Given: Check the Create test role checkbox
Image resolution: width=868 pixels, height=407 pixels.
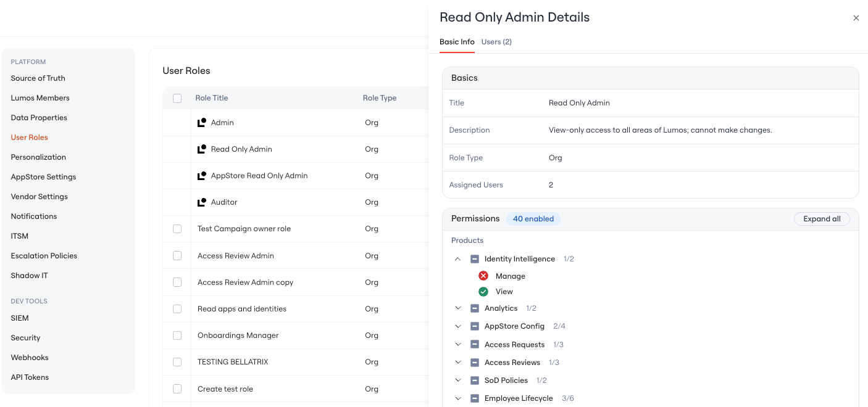Looking at the screenshot, I should (177, 388).
